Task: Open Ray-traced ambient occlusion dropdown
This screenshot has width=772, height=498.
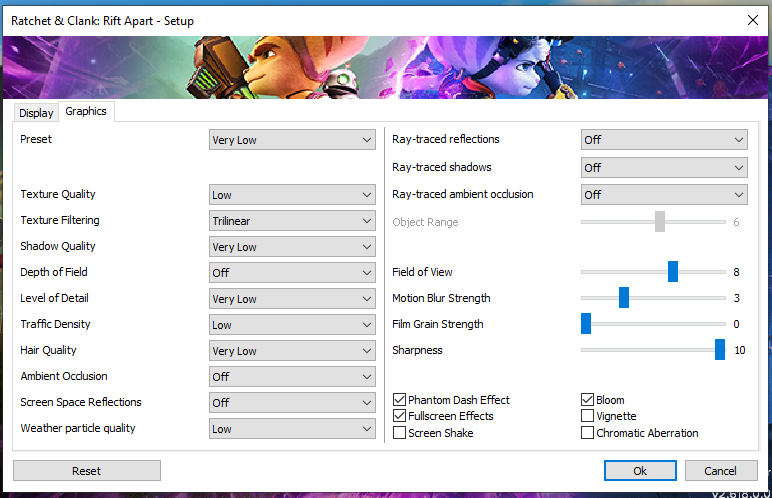Action: coord(664,195)
